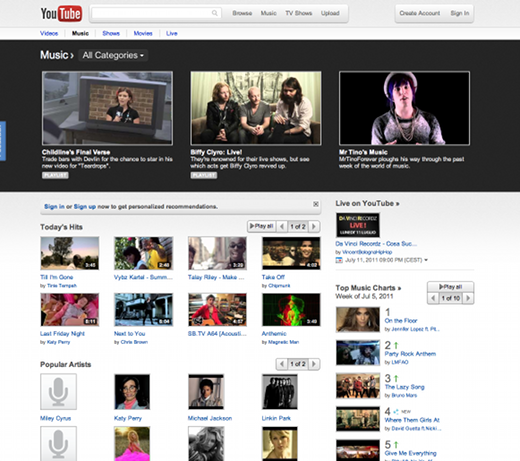The height and width of the screenshot is (461, 520).
Task: Open Miley Cyrus artist link
Action: pyautogui.click(x=55, y=418)
